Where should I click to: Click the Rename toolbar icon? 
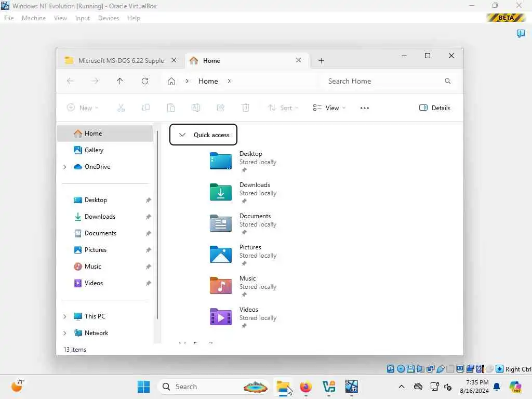coord(196,108)
